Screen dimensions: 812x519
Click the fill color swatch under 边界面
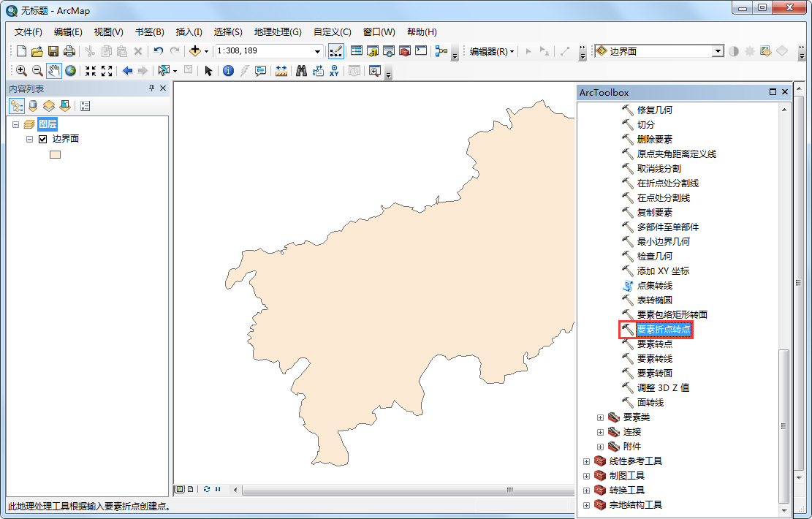pyautogui.click(x=55, y=154)
